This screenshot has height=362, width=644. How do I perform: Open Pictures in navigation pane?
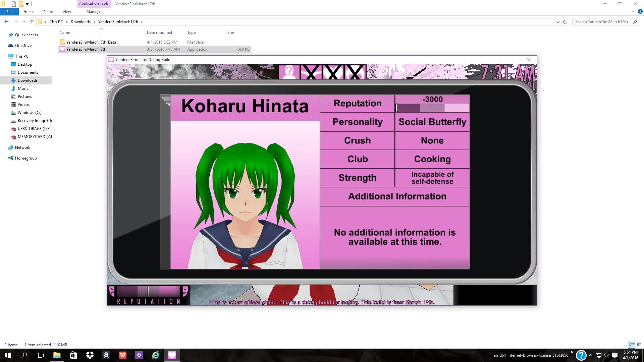click(x=24, y=97)
